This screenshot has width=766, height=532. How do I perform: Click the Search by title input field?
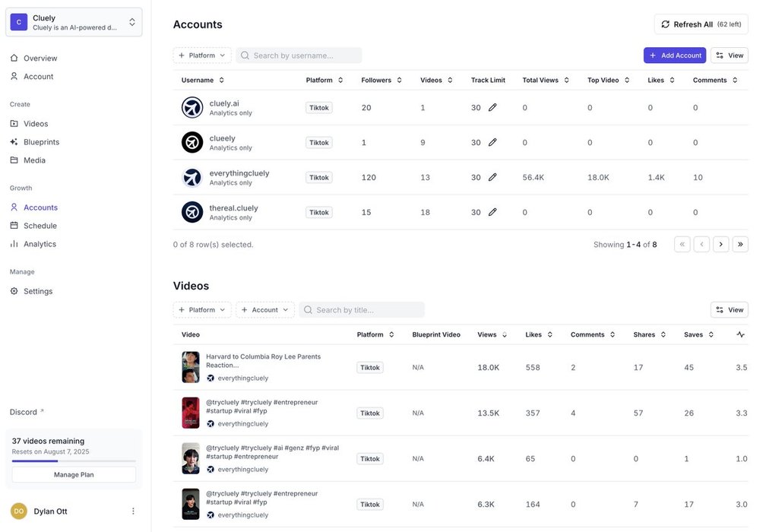tap(367, 310)
